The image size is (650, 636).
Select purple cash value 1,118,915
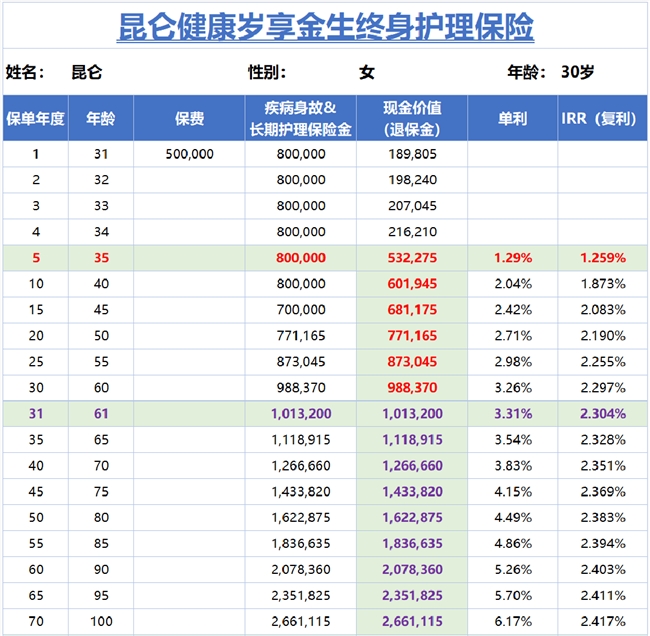412,440
